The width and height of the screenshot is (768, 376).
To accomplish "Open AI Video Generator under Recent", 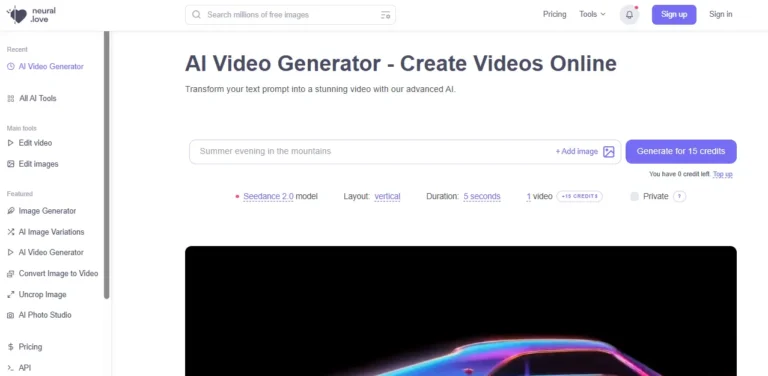I will (51, 67).
